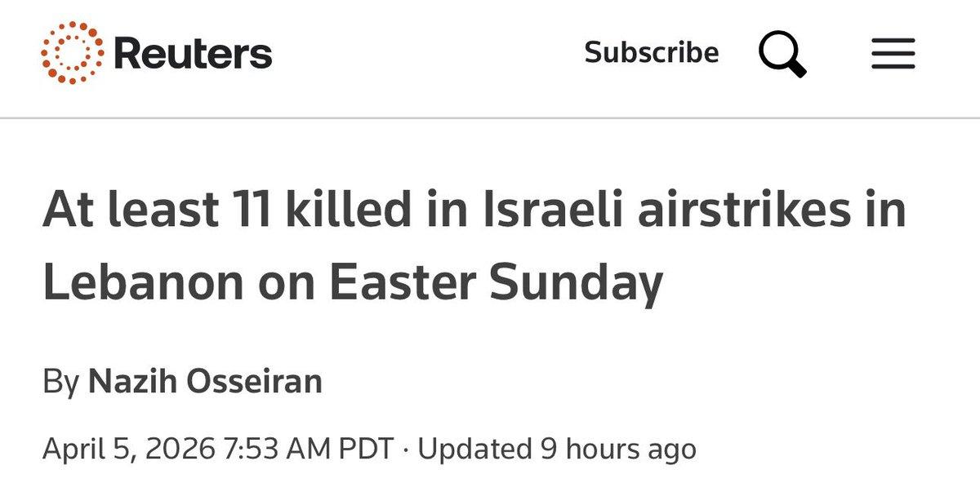Click the headline's first line beginning 'At least'
The image size is (980, 483).
[474, 210]
